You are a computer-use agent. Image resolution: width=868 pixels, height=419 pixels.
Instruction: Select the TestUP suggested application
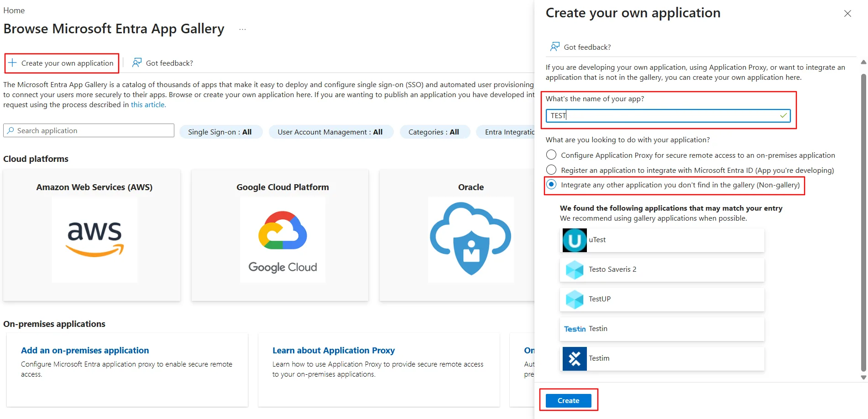click(662, 300)
